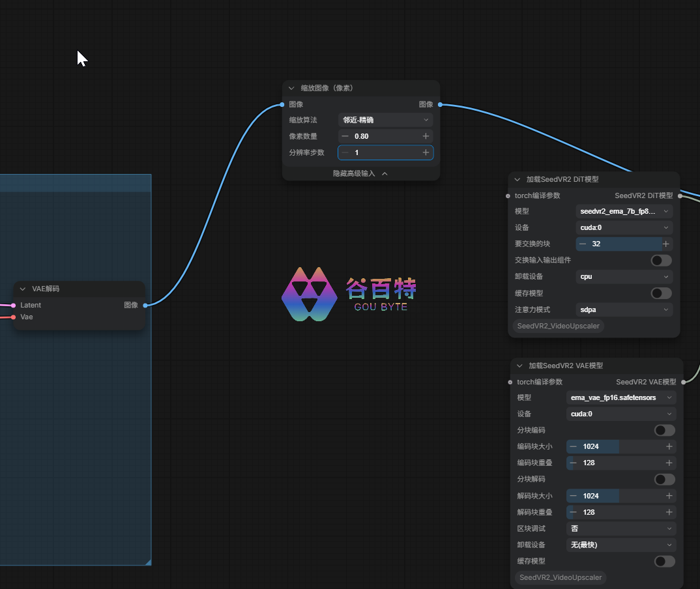
Task: Click the 图像 input port on 缩放图像 node
Action: (282, 104)
